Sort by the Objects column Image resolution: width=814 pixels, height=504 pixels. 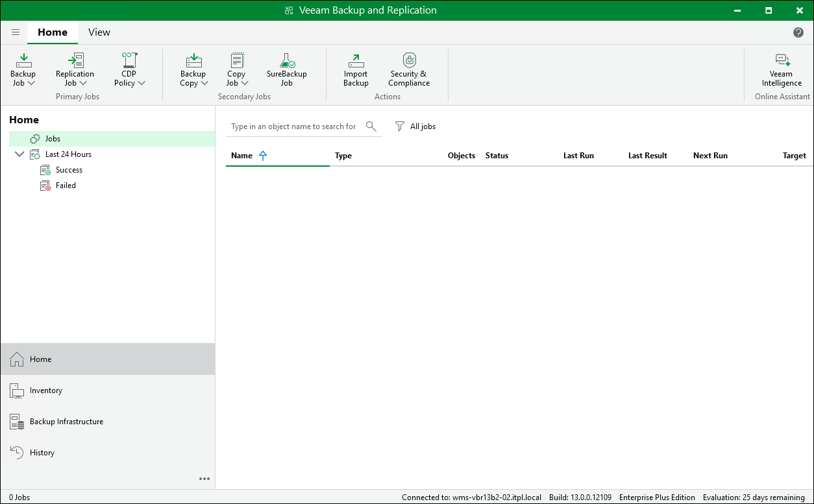(462, 156)
